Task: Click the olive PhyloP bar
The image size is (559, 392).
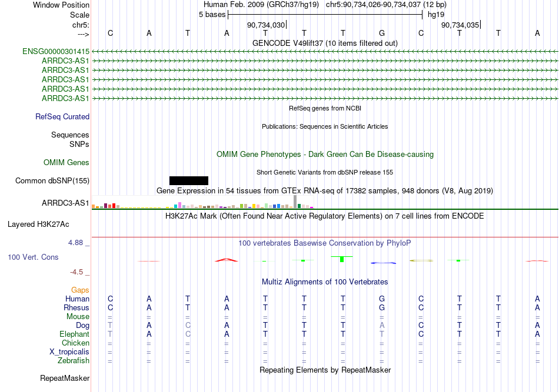Action: pos(421,260)
